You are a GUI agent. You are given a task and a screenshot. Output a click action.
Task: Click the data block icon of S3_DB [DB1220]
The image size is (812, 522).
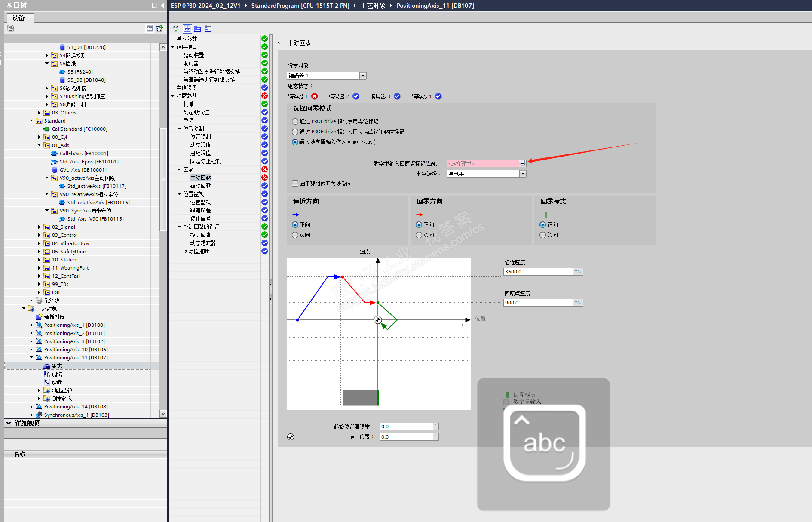(x=62, y=47)
